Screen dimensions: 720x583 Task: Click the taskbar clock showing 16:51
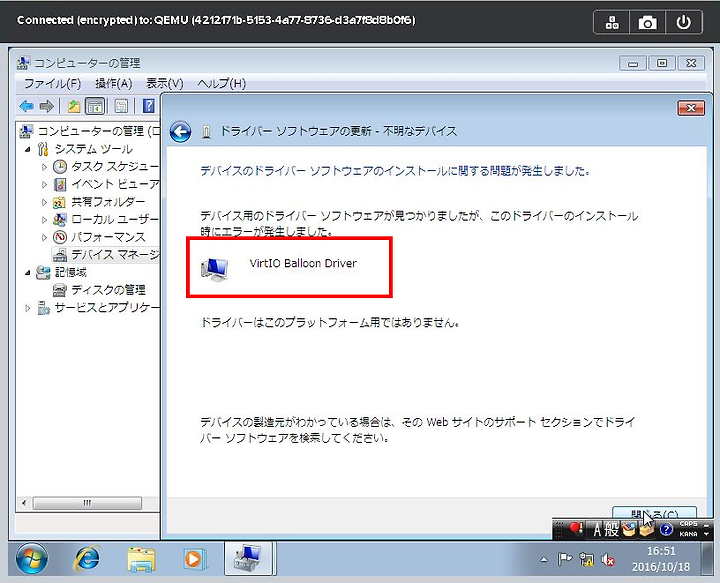661,559
